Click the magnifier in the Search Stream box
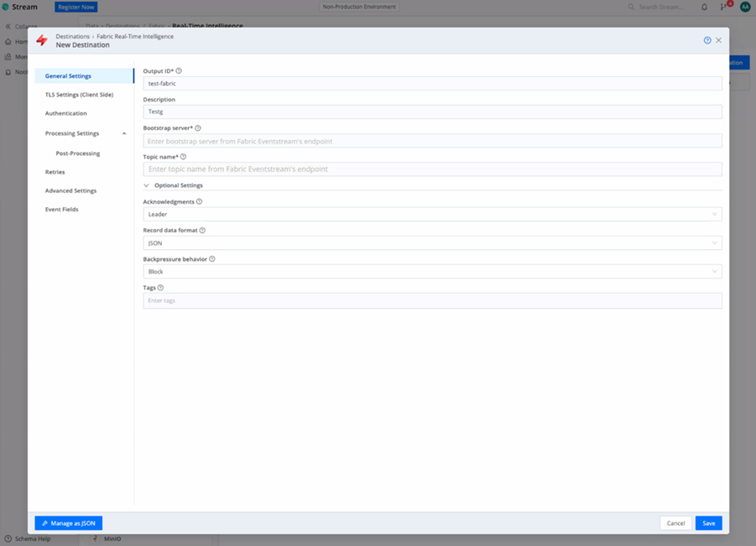This screenshot has height=546, width=756. pyautogui.click(x=631, y=7)
